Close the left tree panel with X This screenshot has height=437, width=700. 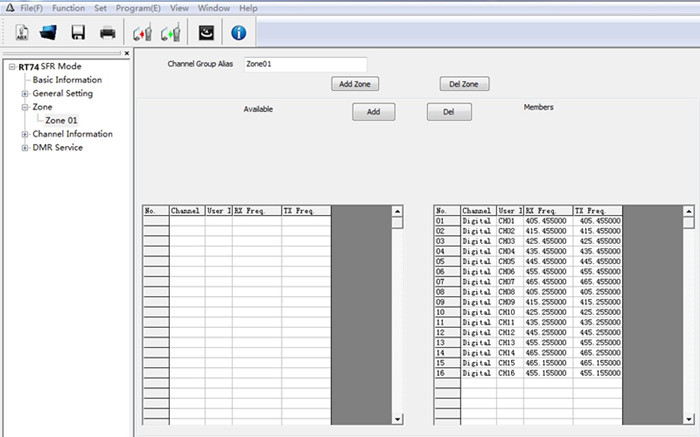pyautogui.click(x=127, y=53)
